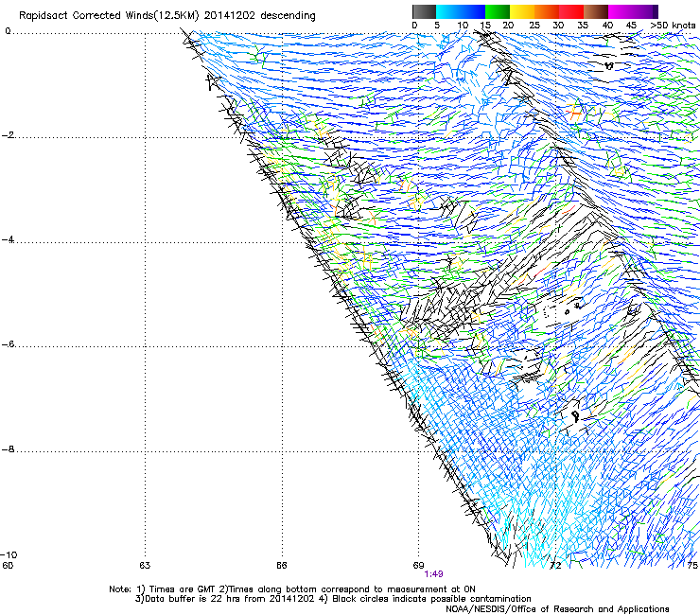Click the cyan-to-blue 5-15 knots legend band
This screenshot has width=700, height=615.
pyautogui.click(x=461, y=11)
